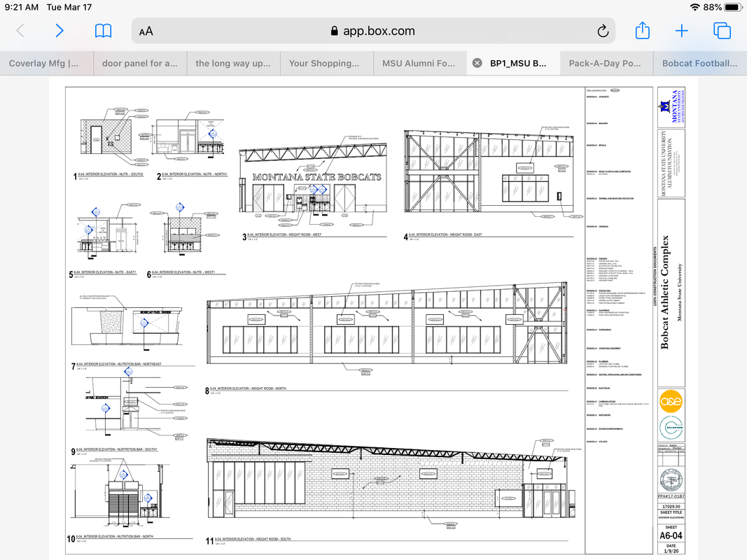
Task: Go forward with the Safari forward arrow
Action: pyautogui.click(x=59, y=31)
